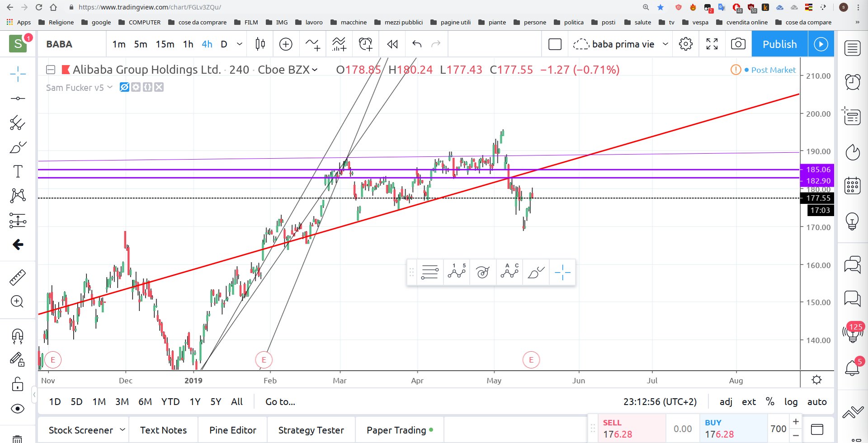The height and width of the screenshot is (443, 868).
Task: Toggle ext extended hours option
Action: click(749, 401)
